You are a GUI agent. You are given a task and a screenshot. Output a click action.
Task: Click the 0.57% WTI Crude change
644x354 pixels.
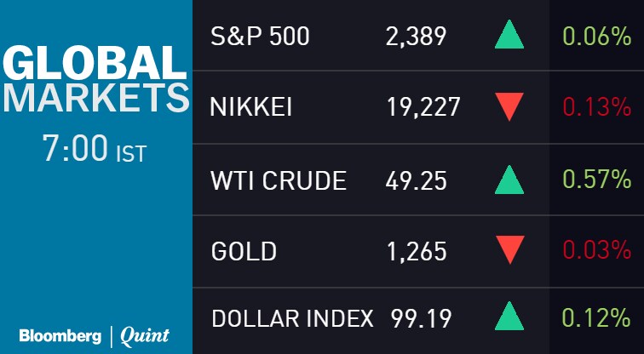click(x=595, y=180)
